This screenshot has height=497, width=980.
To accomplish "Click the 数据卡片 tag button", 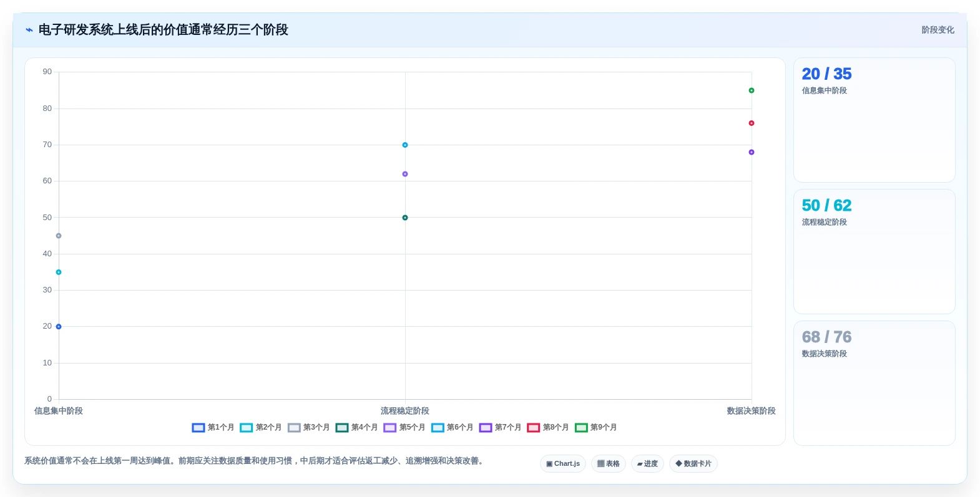I will point(693,463).
